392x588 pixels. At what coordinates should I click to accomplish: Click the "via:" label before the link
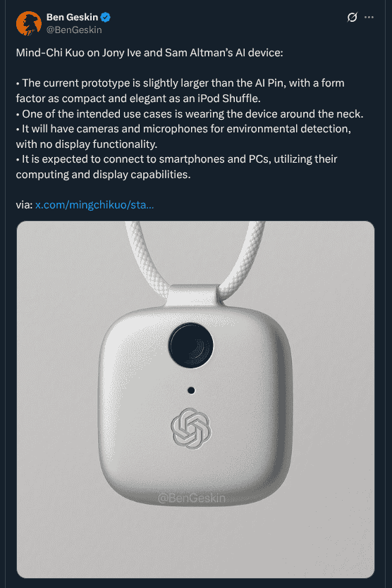pos(24,205)
